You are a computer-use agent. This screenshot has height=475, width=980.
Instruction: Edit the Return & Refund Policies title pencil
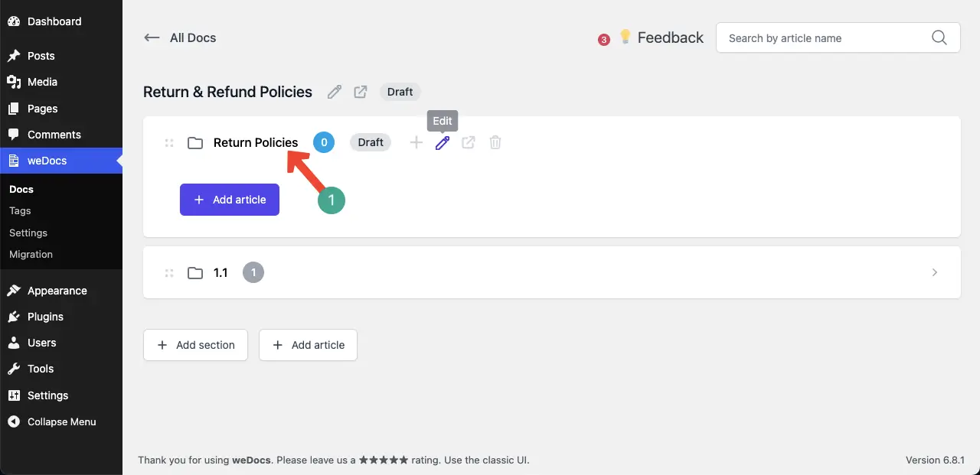click(335, 92)
